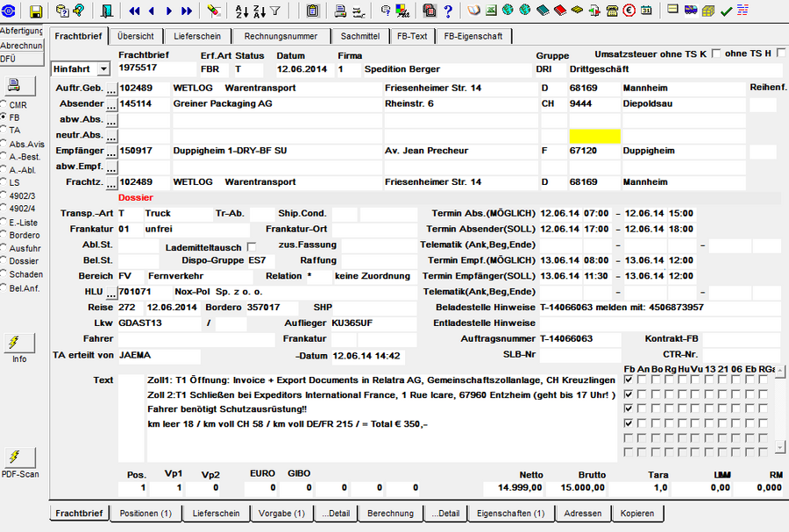Viewport: 789px width, 532px height.
Task: Click the Berechnung button at bottom
Action: point(390,514)
